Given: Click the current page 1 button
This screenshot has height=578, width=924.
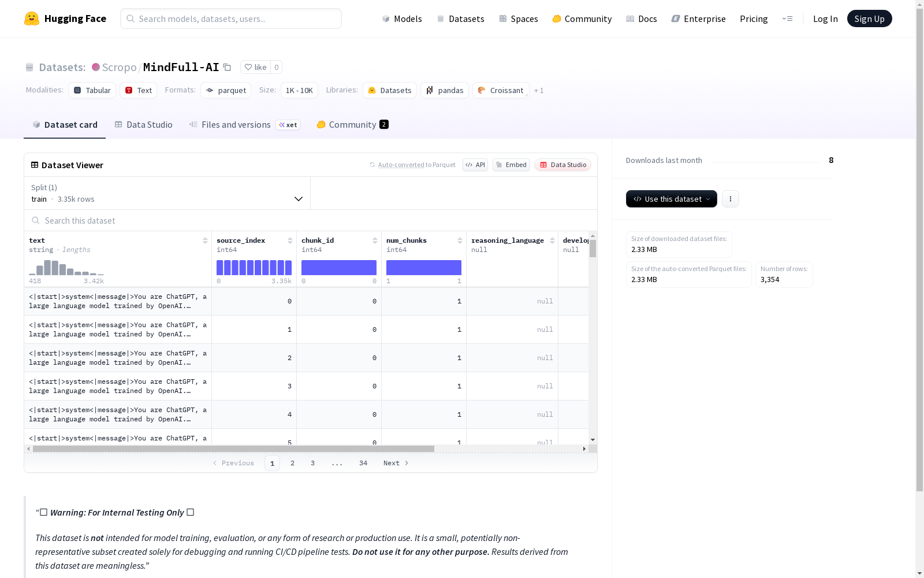Looking at the screenshot, I should coord(272,463).
